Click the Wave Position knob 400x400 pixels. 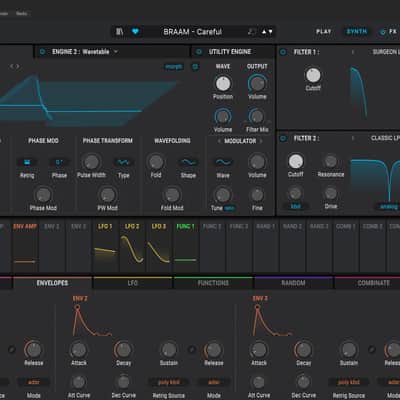pyautogui.click(x=223, y=83)
